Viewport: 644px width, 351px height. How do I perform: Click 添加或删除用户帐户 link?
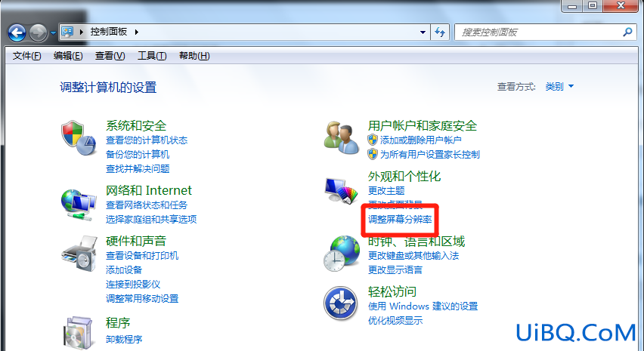pos(421,140)
